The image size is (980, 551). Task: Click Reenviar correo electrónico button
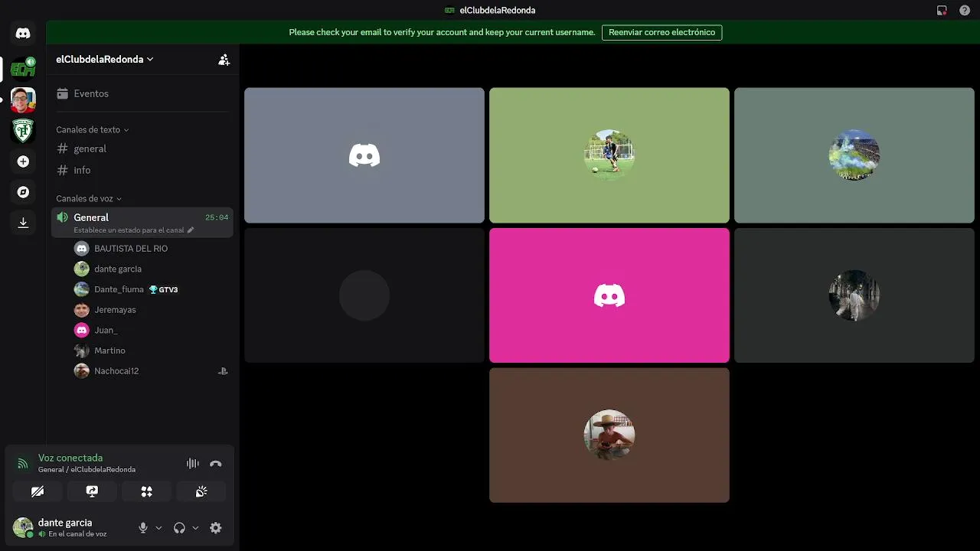point(661,33)
